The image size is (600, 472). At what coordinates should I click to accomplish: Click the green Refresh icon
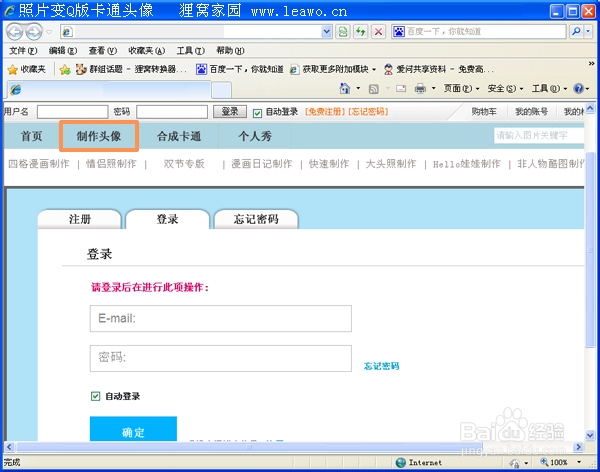pos(360,32)
